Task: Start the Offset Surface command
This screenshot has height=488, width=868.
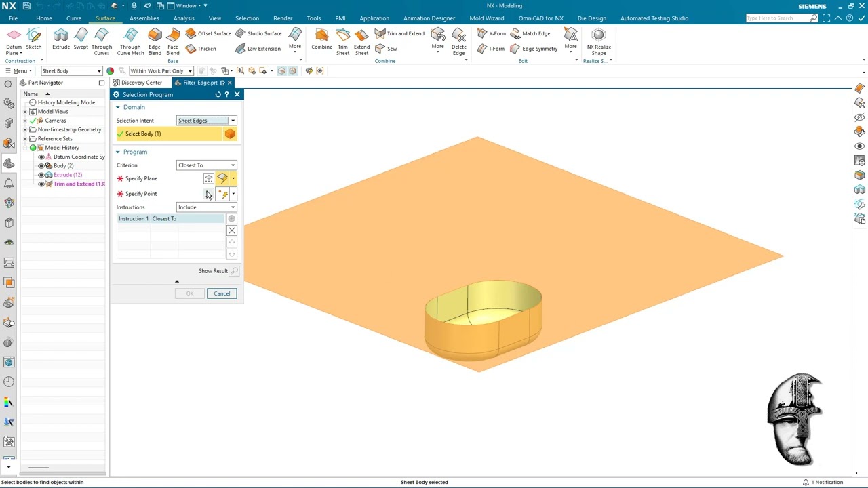Action: point(208,33)
